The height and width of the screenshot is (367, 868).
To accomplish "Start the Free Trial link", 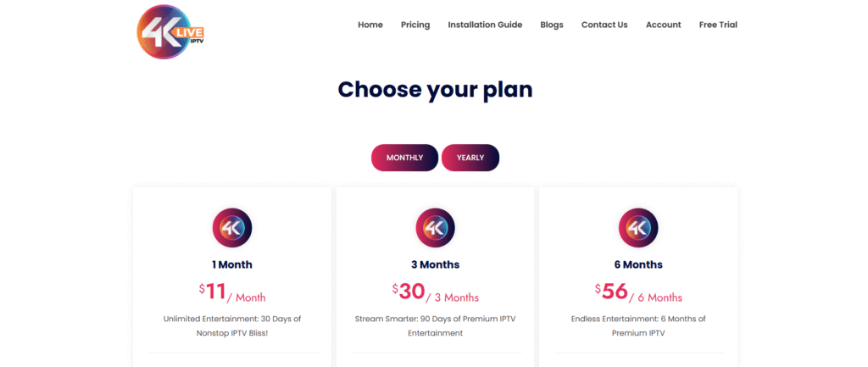I will 718,25.
